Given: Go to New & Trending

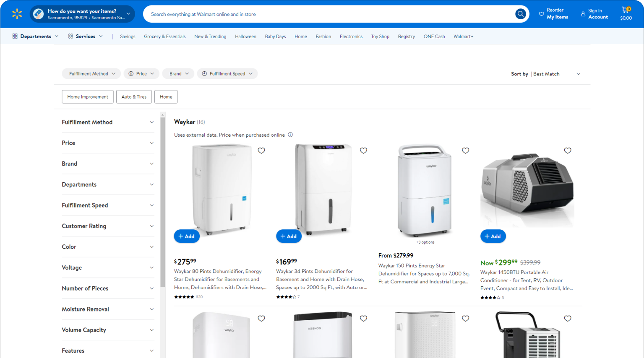Looking at the screenshot, I should click(x=210, y=36).
